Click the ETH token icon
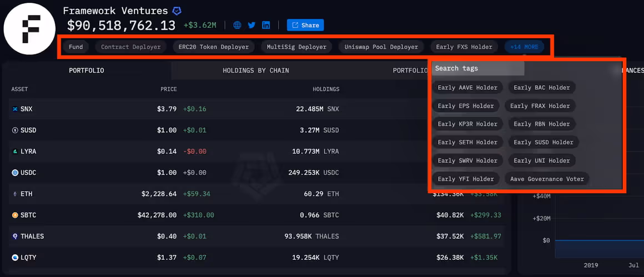This screenshot has width=644, height=277. point(15,194)
